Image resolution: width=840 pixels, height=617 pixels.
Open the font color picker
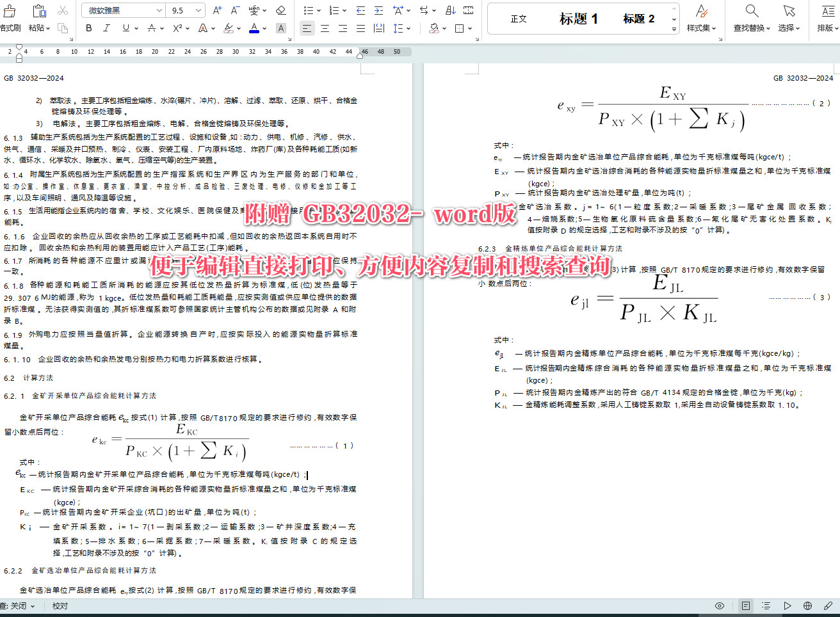(x=255, y=28)
